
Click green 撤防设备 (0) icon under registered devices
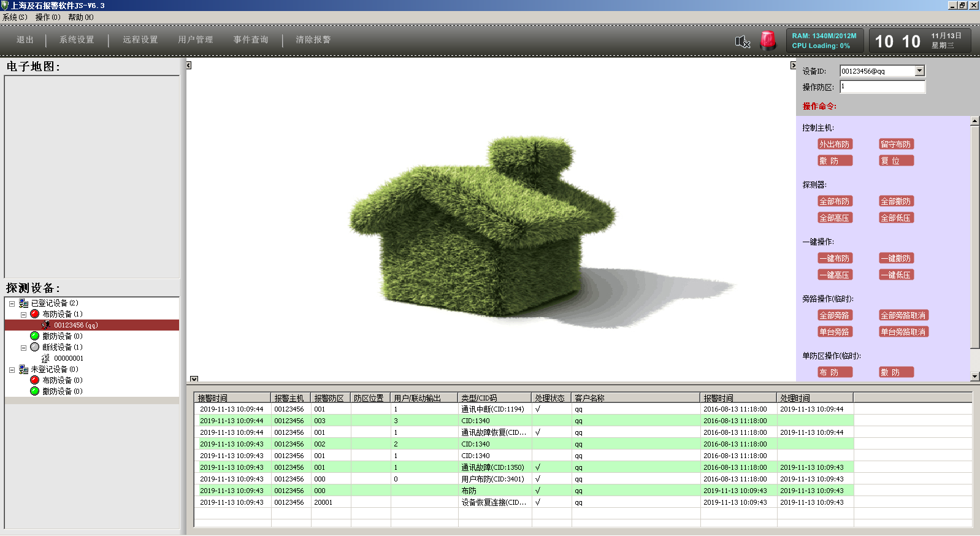coord(35,336)
